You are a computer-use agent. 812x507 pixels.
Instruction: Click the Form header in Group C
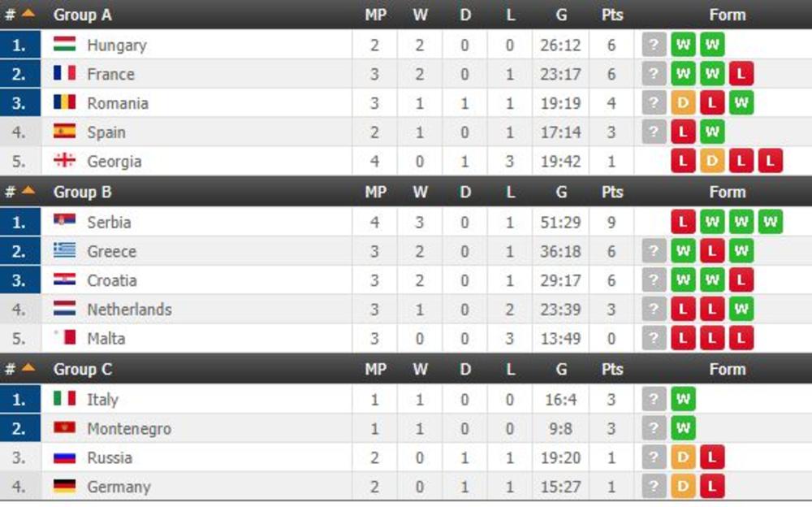pos(727,369)
